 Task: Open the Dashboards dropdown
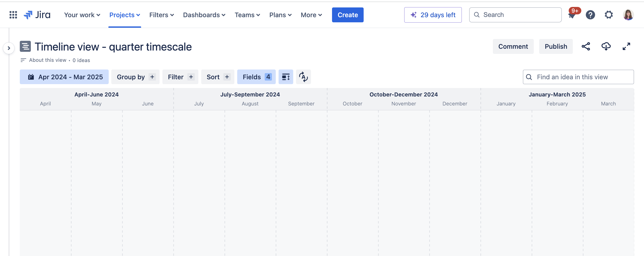pyautogui.click(x=204, y=15)
